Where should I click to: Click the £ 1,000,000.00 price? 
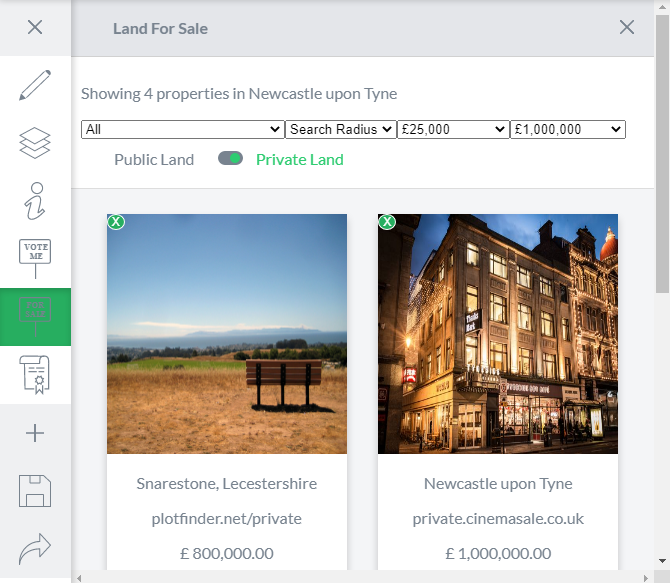[x=498, y=554]
